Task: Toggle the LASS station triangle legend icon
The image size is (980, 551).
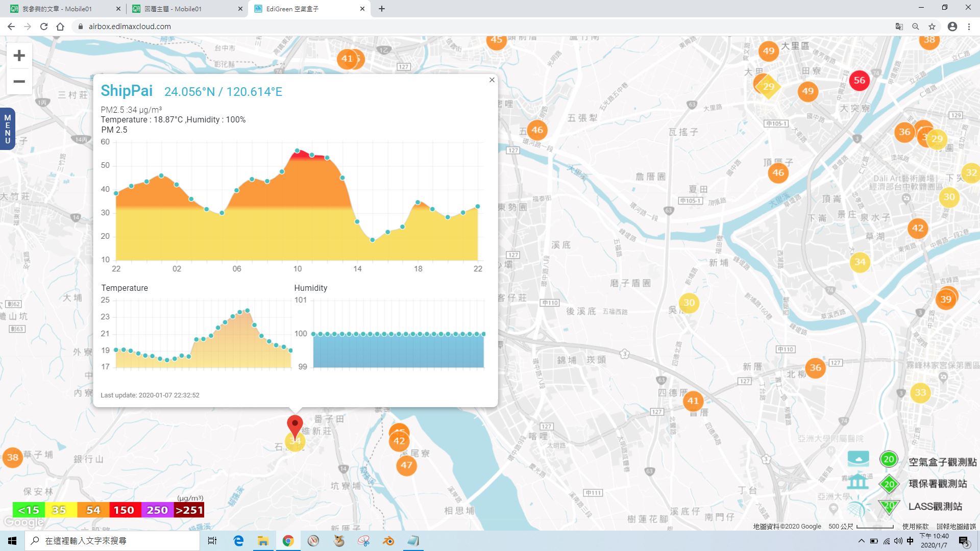Action: tap(889, 507)
